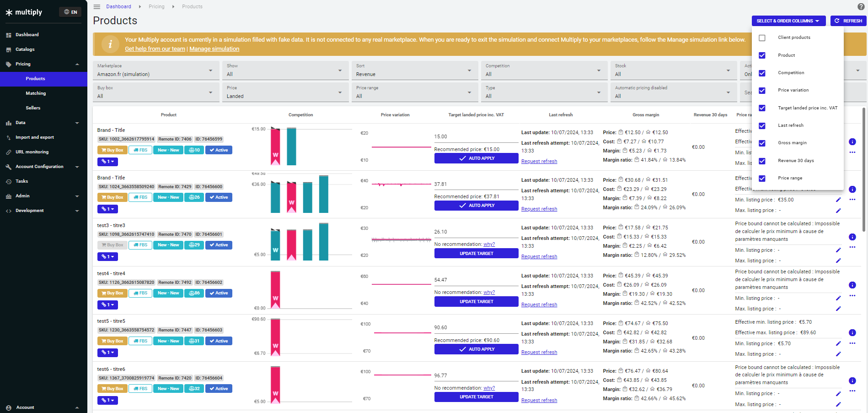Open the Sort dropdown set to Revenue

pos(415,71)
